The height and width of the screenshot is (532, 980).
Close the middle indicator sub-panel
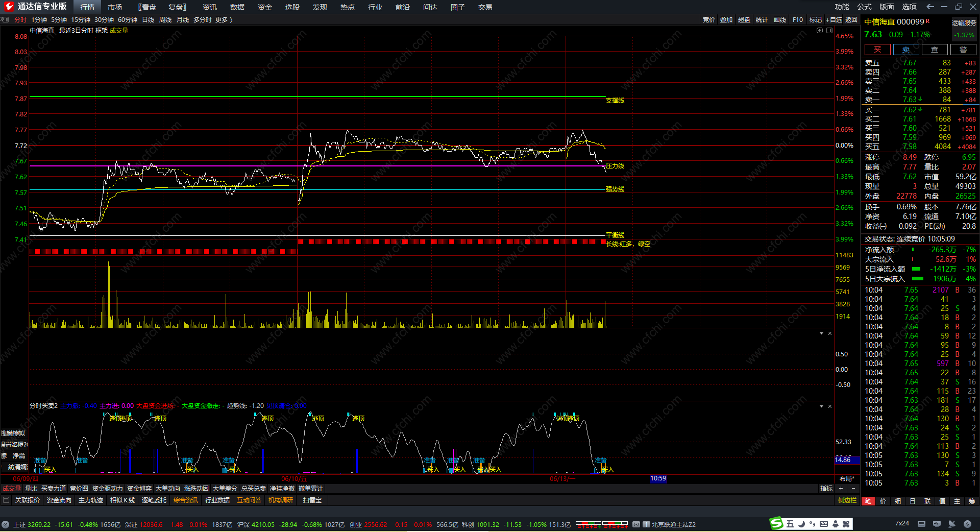tap(830, 333)
